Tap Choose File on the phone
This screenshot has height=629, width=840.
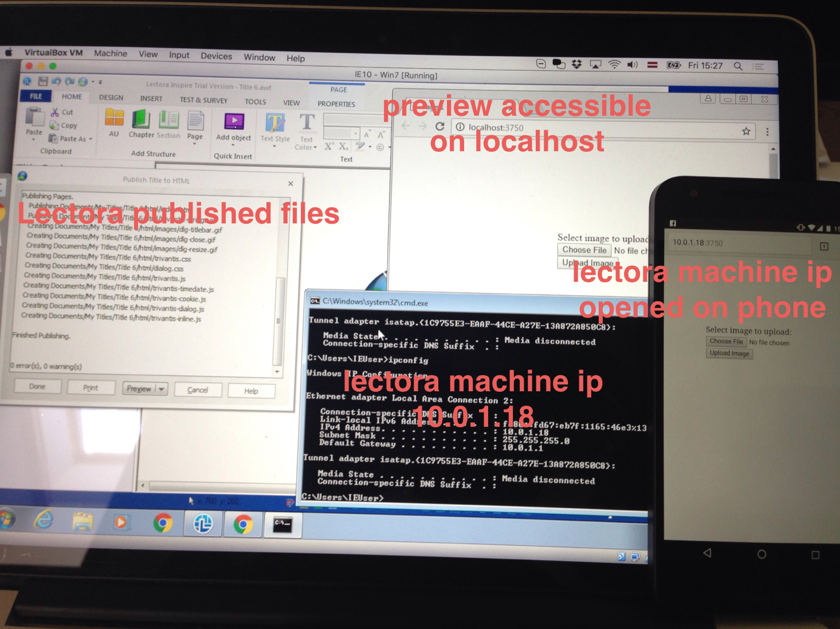[726, 341]
